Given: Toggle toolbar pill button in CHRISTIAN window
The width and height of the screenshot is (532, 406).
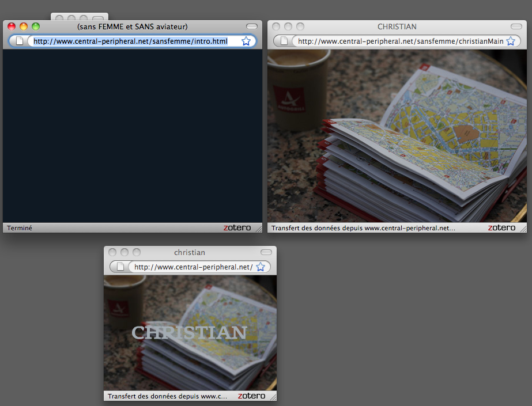Looking at the screenshot, I should (516, 26).
